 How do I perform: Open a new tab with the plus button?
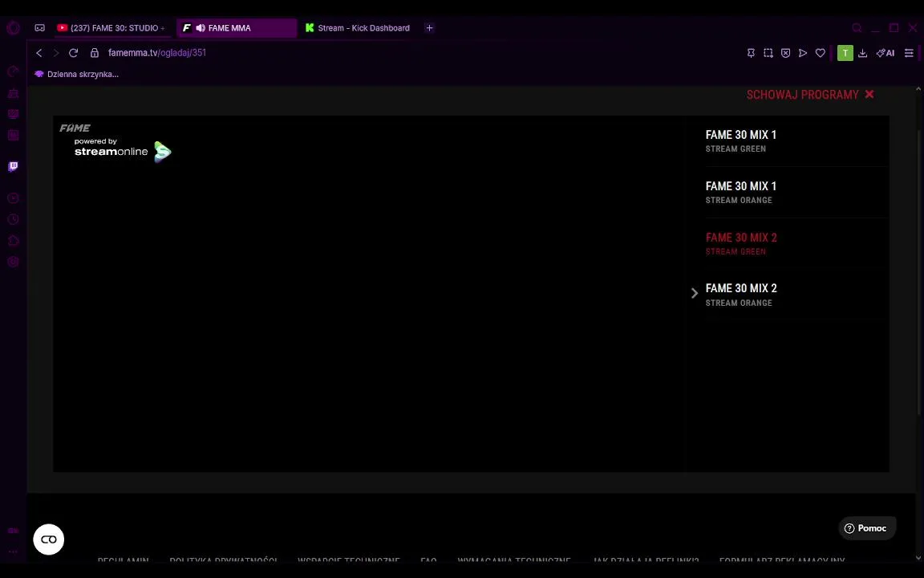click(430, 28)
